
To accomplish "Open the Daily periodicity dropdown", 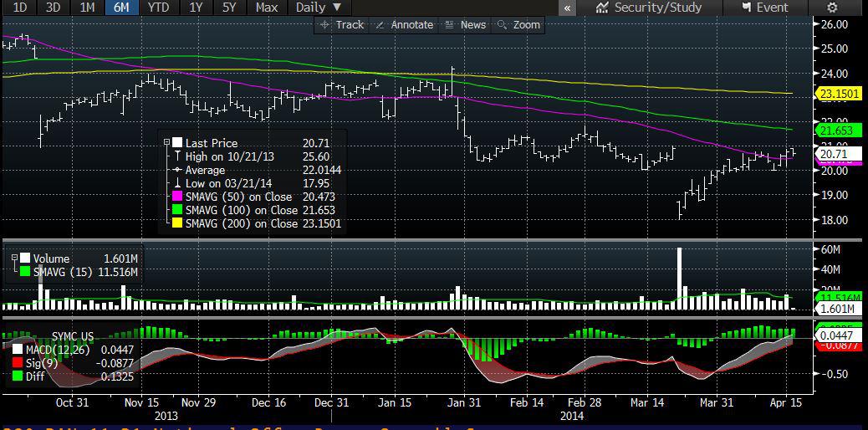I will tap(319, 8).
